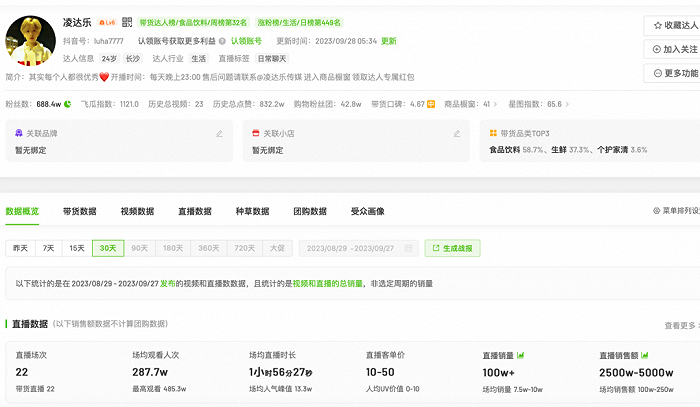Open the date range picker field
Image resolution: width=700 pixels, height=407 pixels.
pyautogui.click(x=349, y=248)
